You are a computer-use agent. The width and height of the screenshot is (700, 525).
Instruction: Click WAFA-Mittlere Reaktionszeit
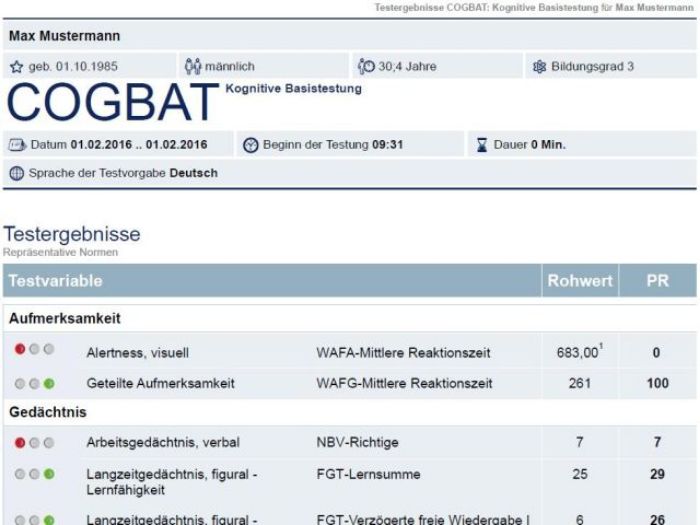coord(403,353)
